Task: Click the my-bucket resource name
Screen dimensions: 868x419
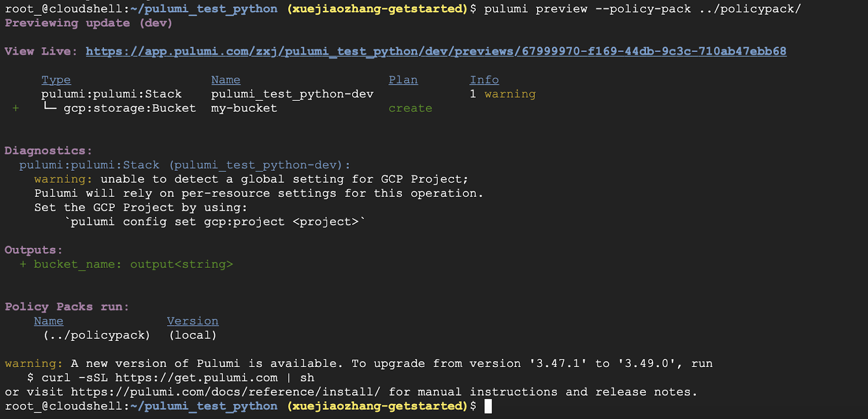Action: coord(244,108)
